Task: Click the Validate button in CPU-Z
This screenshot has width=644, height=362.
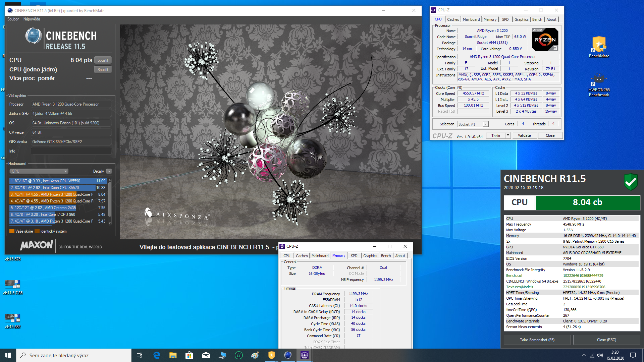Action: pos(524,136)
